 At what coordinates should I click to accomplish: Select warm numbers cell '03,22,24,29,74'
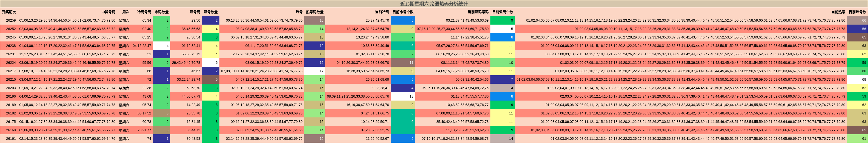pyautogui.click(x=186, y=79)
